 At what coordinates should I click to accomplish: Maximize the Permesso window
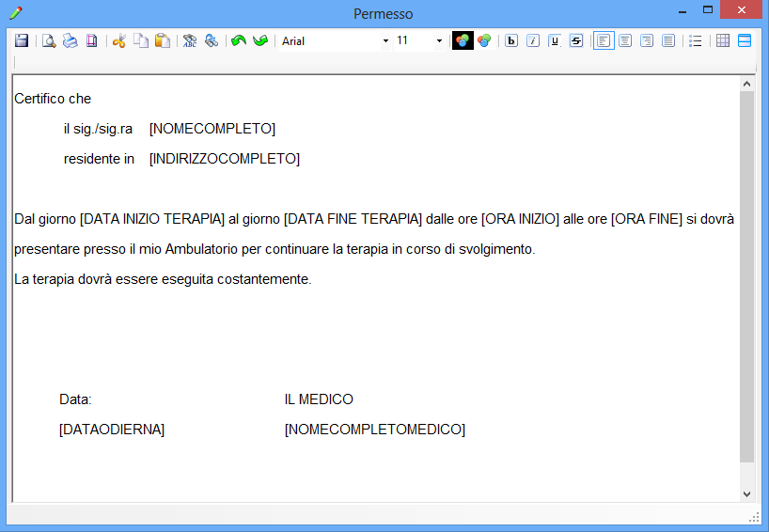[x=708, y=10]
